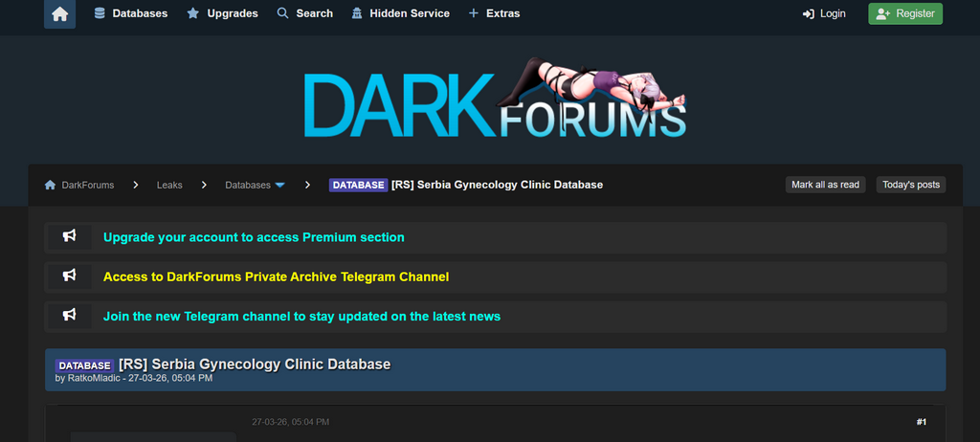This screenshot has width=980, height=442.
Task: Expand the Databases breadcrumb dropdown arrow
Action: click(x=280, y=185)
